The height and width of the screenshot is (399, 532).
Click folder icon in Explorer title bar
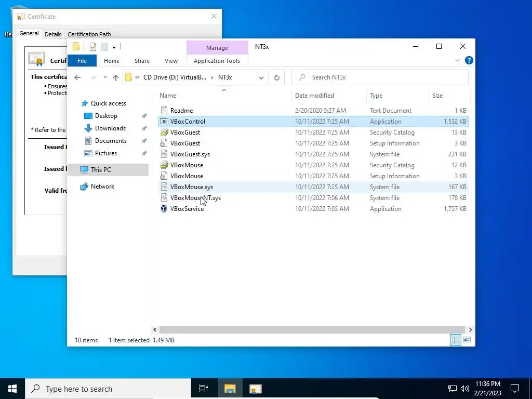pyautogui.click(x=76, y=46)
